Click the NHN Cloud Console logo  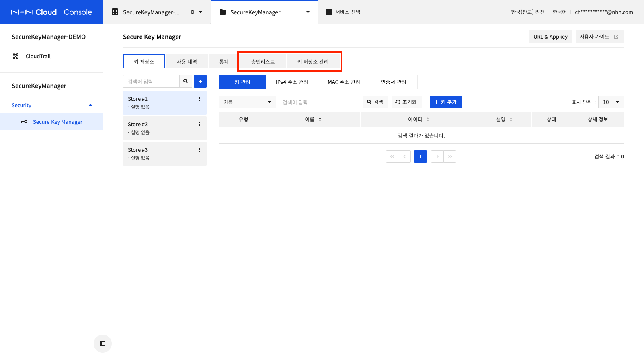tap(51, 12)
